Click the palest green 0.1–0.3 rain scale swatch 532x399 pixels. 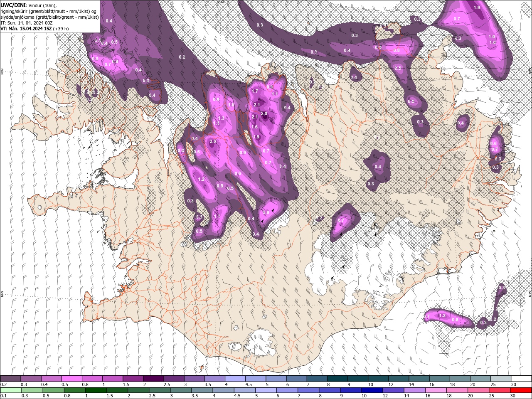pyautogui.click(x=11, y=390)
